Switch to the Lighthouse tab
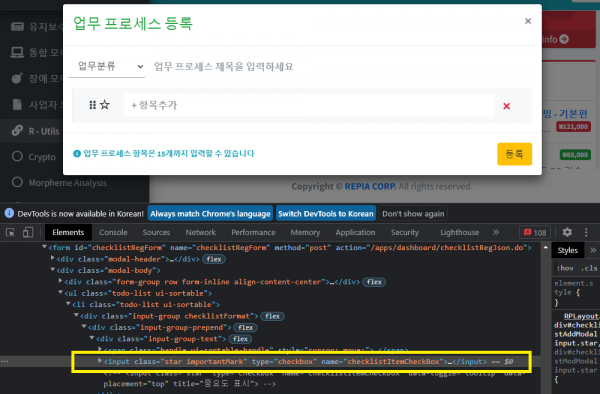The height and width of the screenshot is (394, 600). click(460, 232)
